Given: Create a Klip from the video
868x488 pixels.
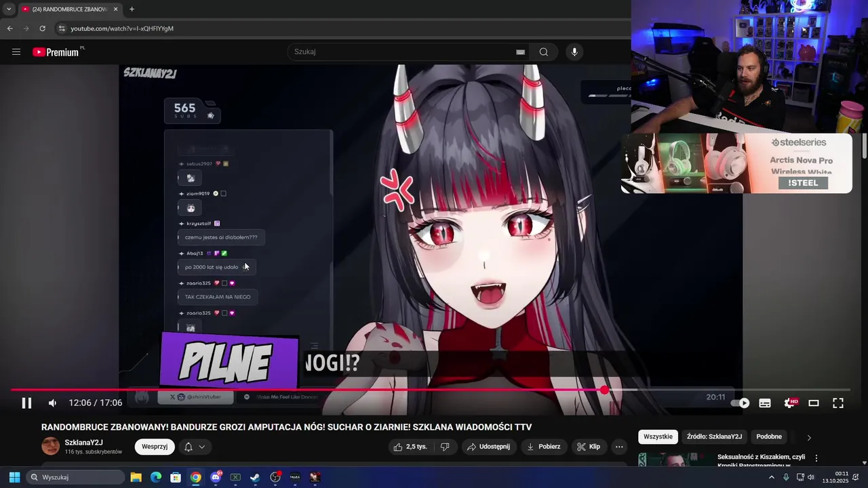Looking at the screenshot, I should tap(588, 447).
